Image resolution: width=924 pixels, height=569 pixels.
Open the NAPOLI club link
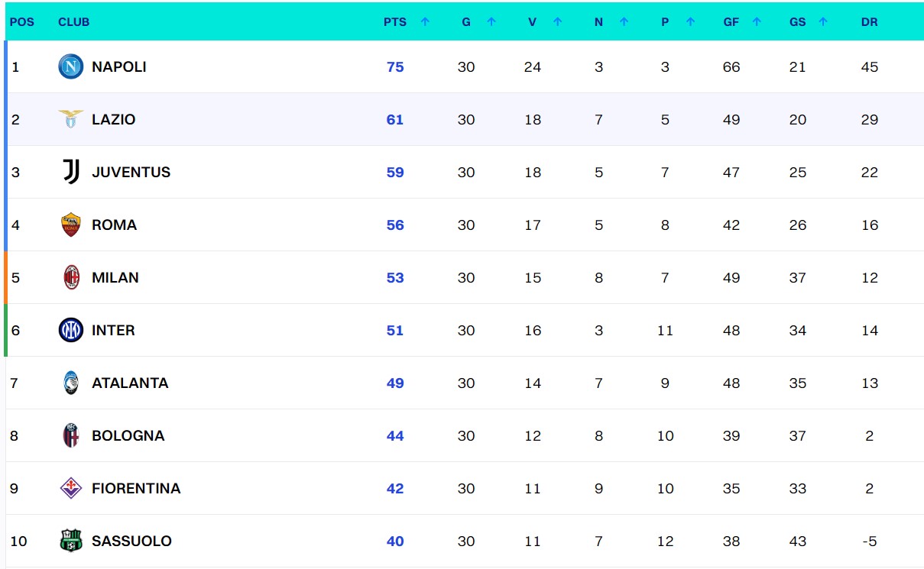(x=119, y=66)
